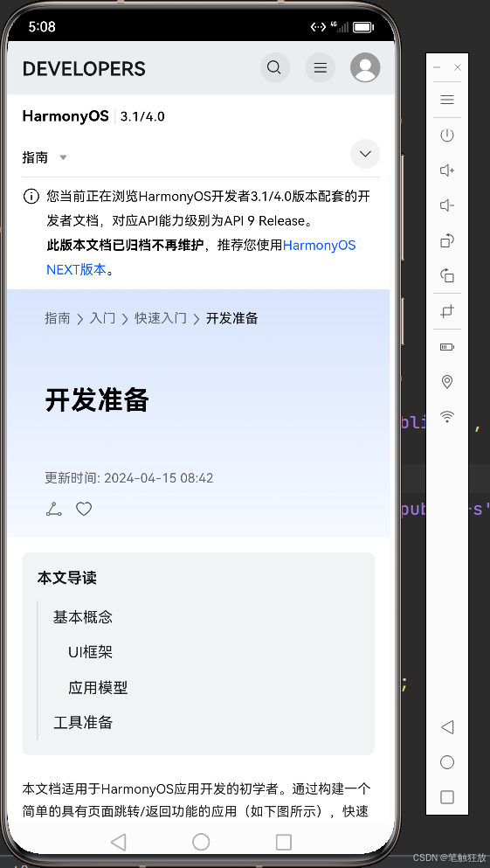This screenshot has width=490, height=868.
Task: Click 更新时间: 2024-04-15 08:42 text
Action: pyautogui.click(x=129, y=478)
